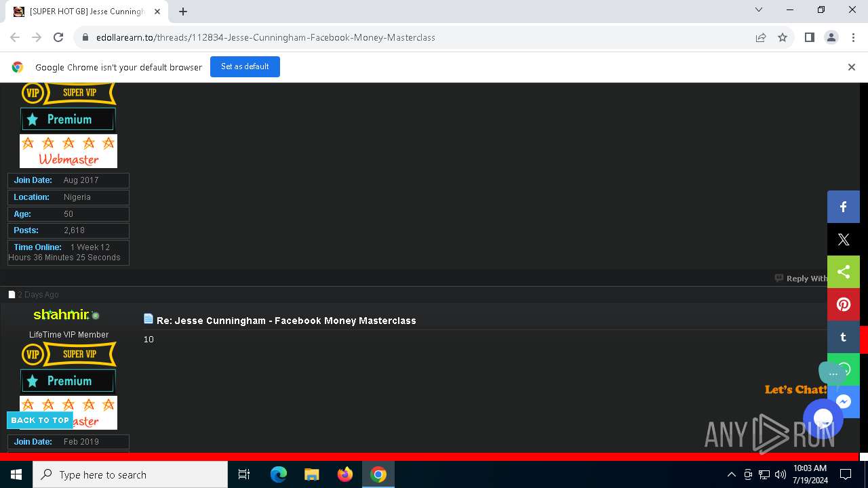Expand Chrome tab search chevron
This screenshot has height=488, width=868.
(x=759, y=10)
